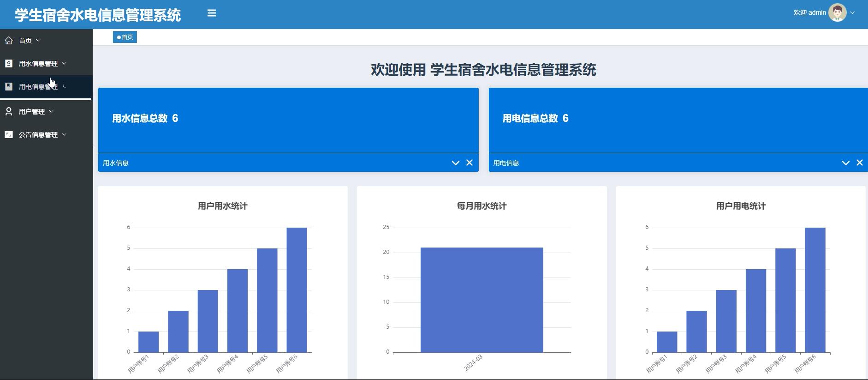Click the 用电信息总数 6 card
This screenshot has height=380, width=868.
678,120
